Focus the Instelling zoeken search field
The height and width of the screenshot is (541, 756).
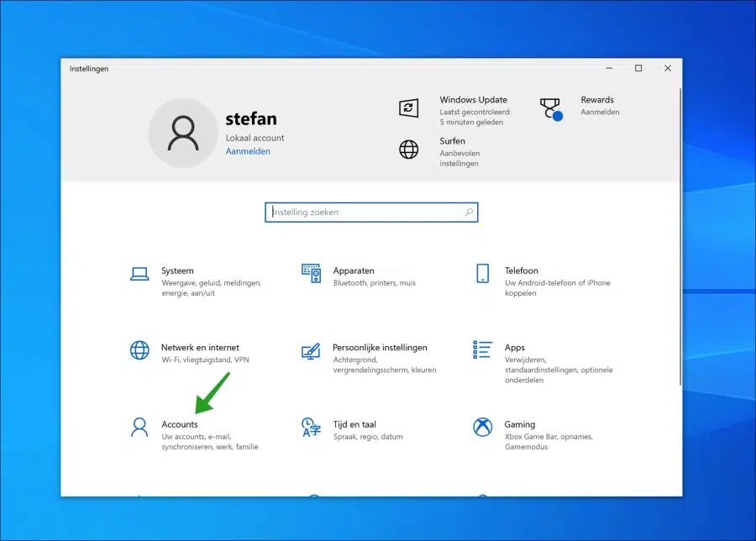tap(371, 213)
